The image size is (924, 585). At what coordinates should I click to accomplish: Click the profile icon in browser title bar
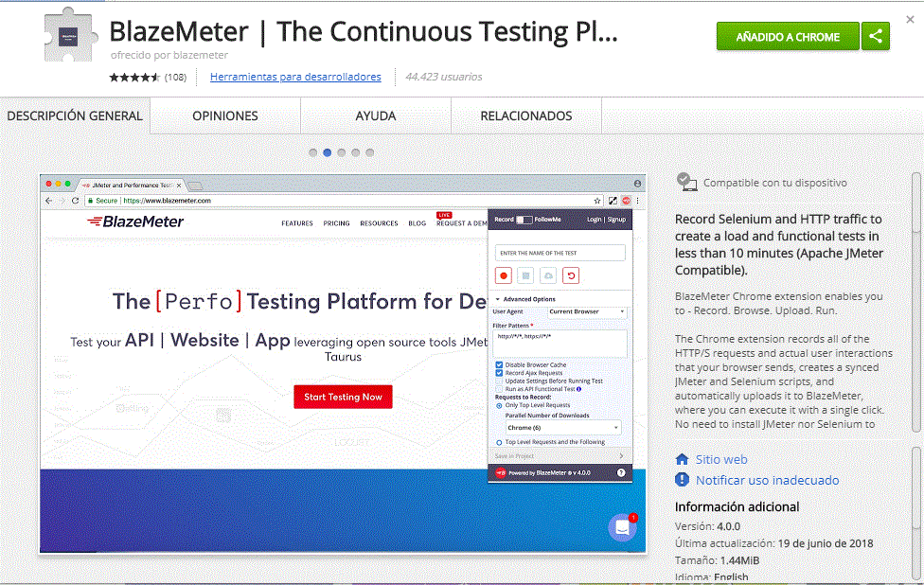click(637, 184)
